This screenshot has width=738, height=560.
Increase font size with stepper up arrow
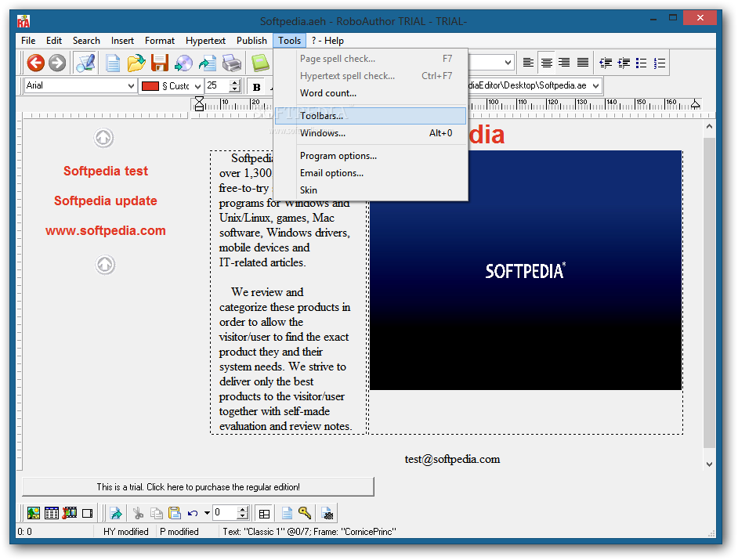click(235, 82)
